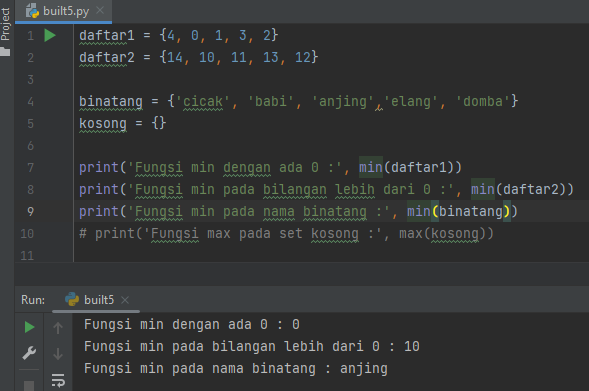Rerun built5 using the green play button

point(29,327)
